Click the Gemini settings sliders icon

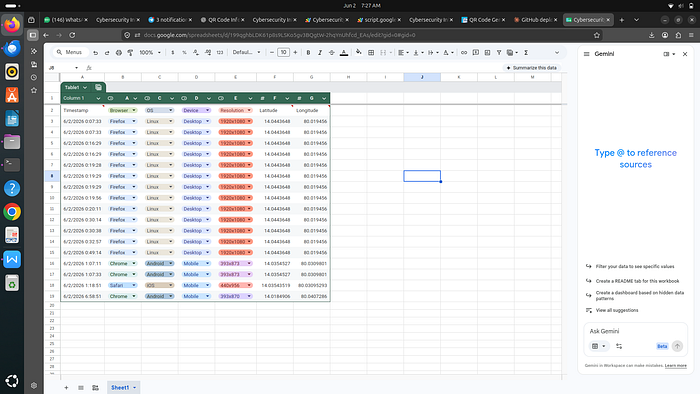[619, 346]
